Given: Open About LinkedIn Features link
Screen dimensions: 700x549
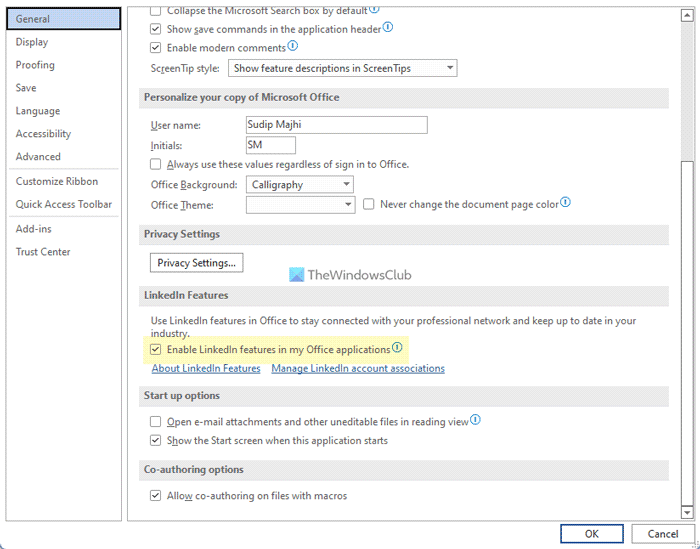Looking at the screenshot, I should point(206,369).
